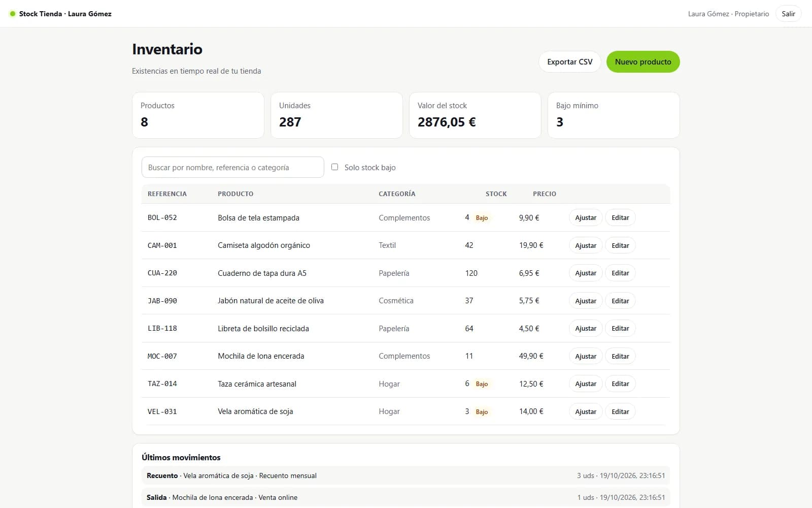Image resolution: width=812 pixels, height=508 pixels.
Task: Click the search field for nombre, referencia o categoría
Action: [233, 167]
